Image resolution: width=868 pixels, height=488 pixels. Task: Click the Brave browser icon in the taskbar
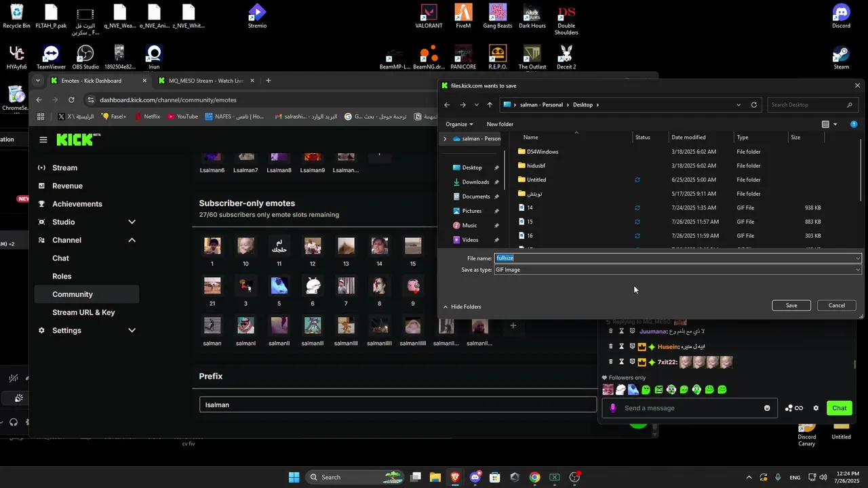[455, 477]
